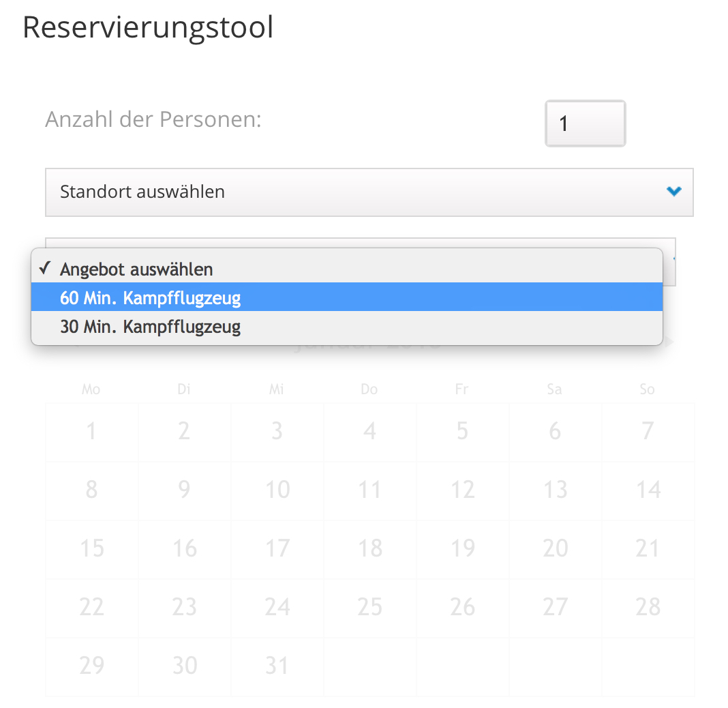Edit the Anzahl der Personen number field
Viewport: 728px width, 708px height.
[585, 123]
